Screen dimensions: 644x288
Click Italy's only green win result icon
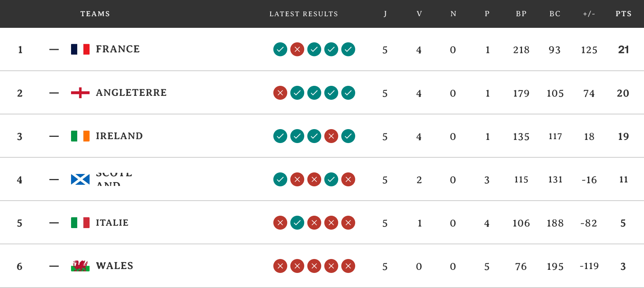(x=297, y=223)
